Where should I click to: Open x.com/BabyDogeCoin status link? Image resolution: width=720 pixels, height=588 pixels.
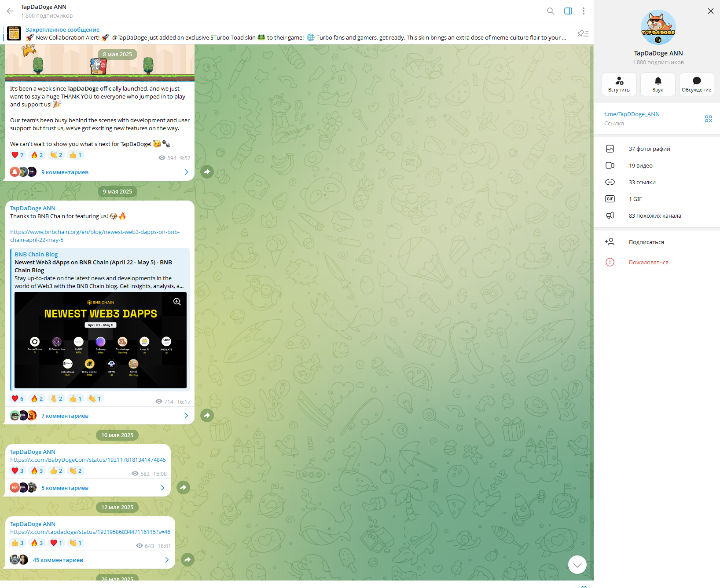tap(88, 460)
